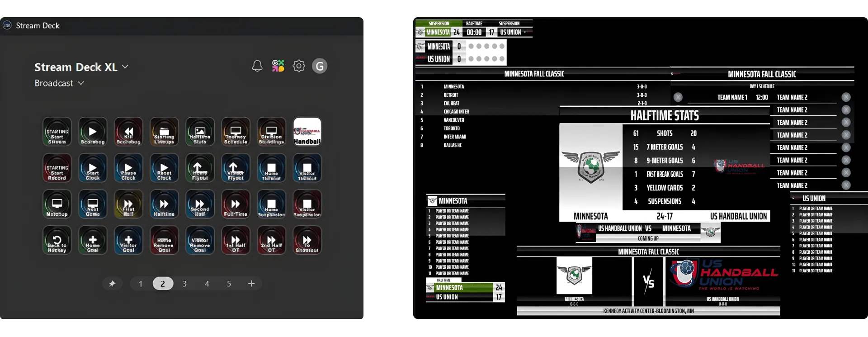Open the Handball profile key
868x337 pixels.
point(307,132)
